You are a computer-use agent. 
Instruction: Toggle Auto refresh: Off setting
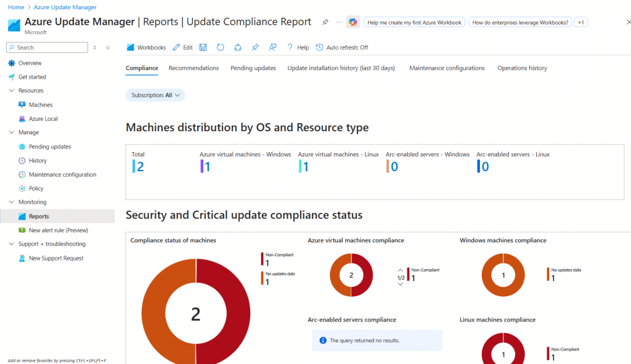point(342,47)
